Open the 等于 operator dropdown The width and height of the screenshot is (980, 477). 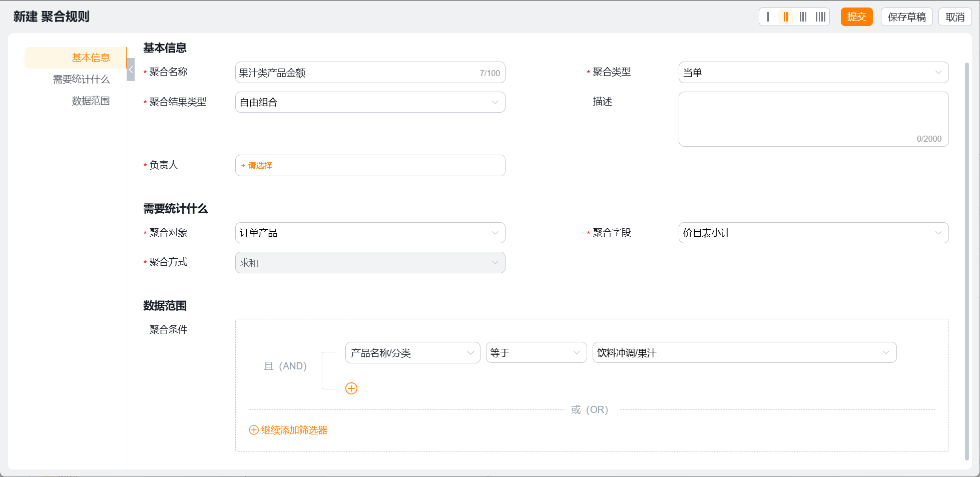(536, 353)
